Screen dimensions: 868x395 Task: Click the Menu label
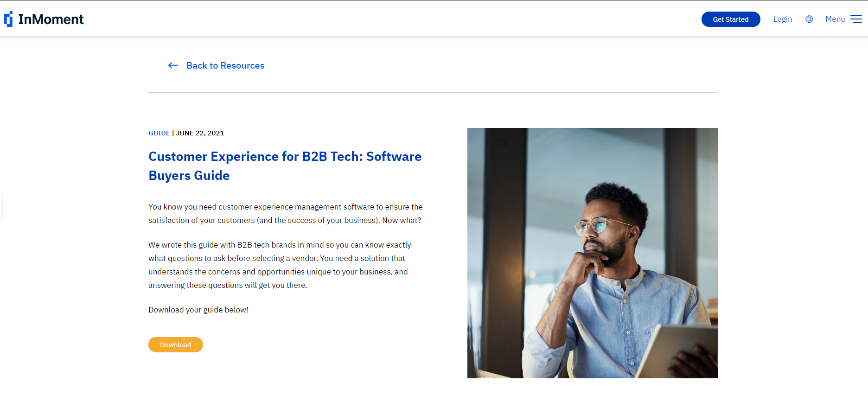pos(835,19)
